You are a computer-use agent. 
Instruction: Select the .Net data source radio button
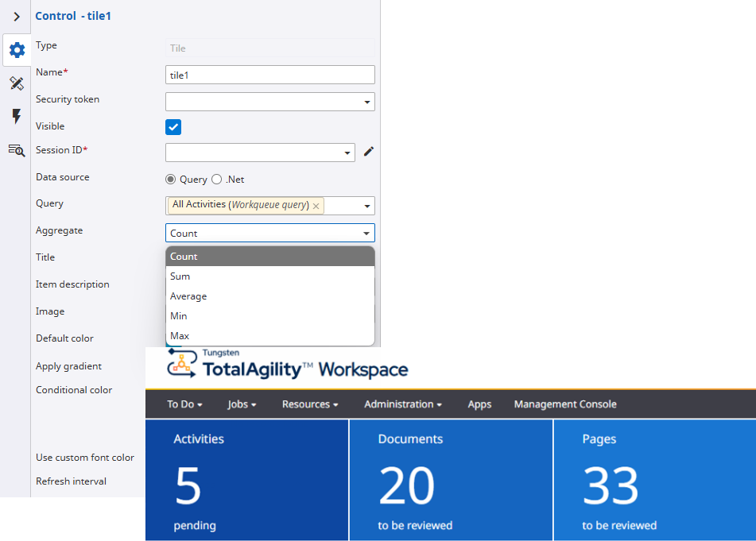click(x=215, y=178)
